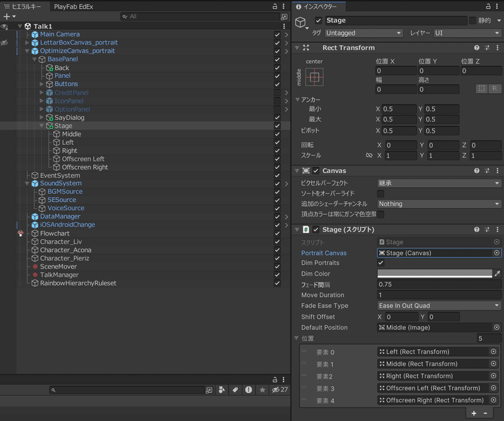Click the plus button to add list element
Viewport: 504px width, 421px height.
point(474,413)
